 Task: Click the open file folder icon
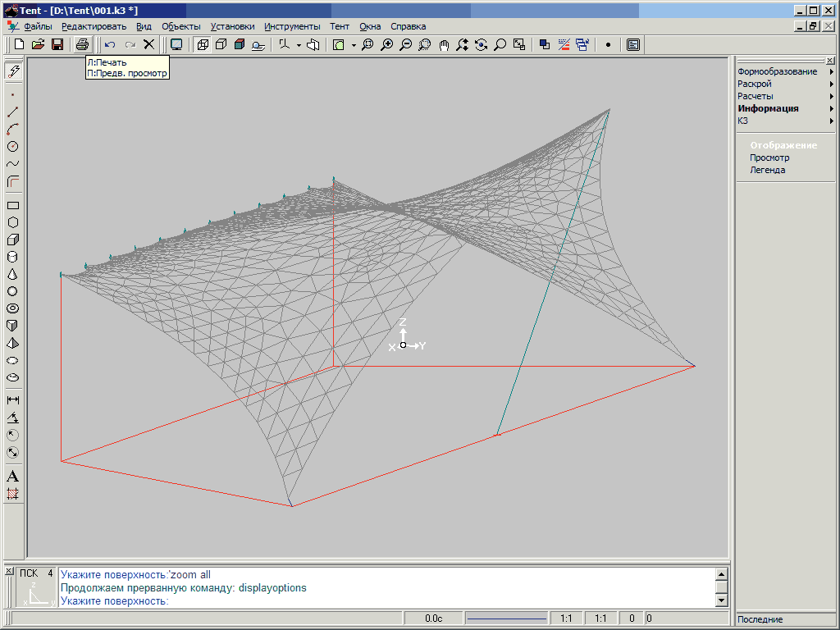point(38,44)
